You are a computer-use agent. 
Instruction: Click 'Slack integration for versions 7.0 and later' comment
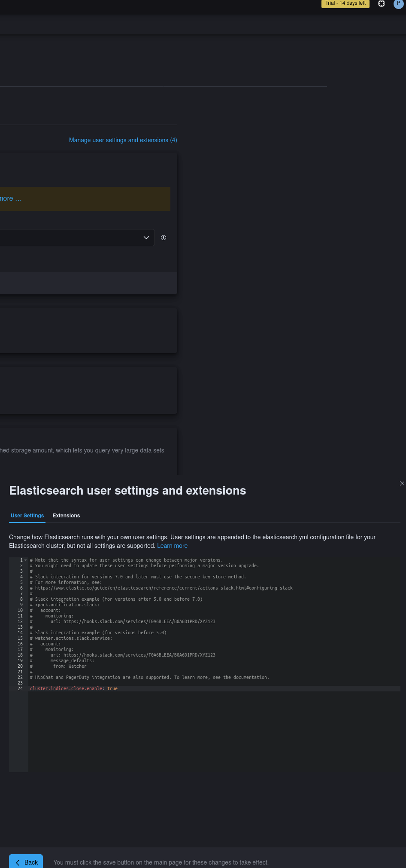pyautogui.click(x=138, y=577)
